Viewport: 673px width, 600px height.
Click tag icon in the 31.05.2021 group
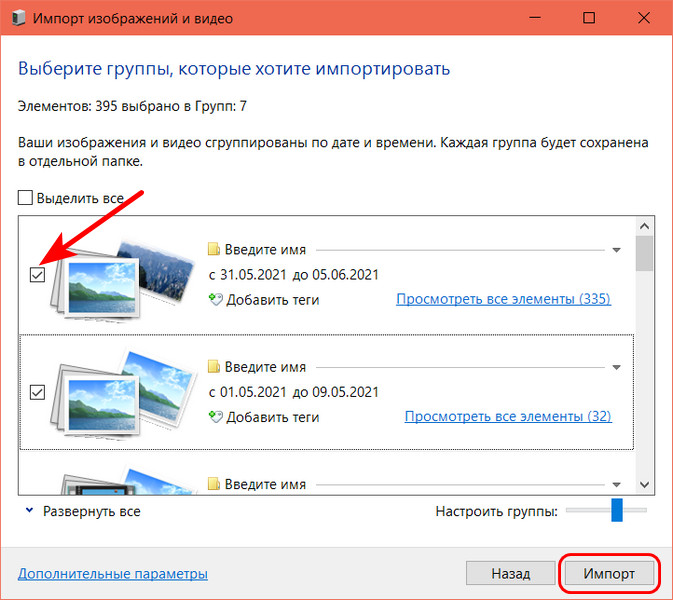pyautogui.click(x=215, y=299)
